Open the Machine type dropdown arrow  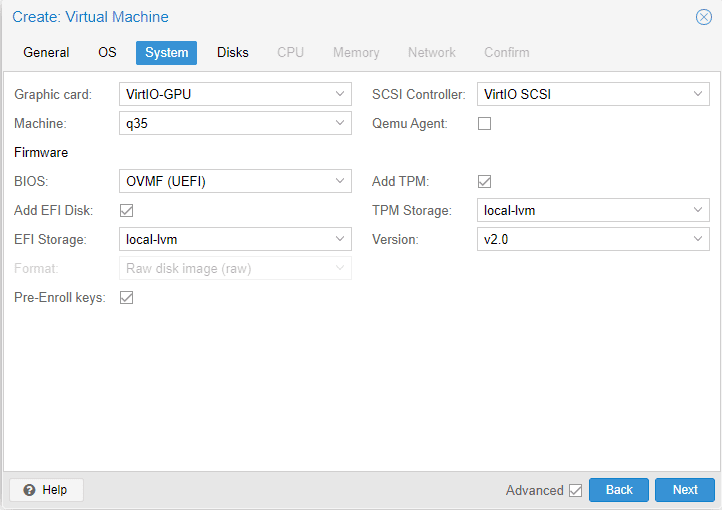pos(340,123)
